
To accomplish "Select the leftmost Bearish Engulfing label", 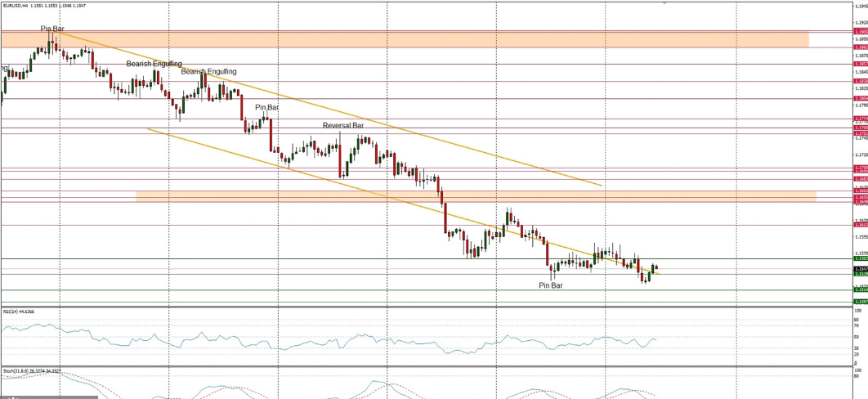I will click(151, 63).
